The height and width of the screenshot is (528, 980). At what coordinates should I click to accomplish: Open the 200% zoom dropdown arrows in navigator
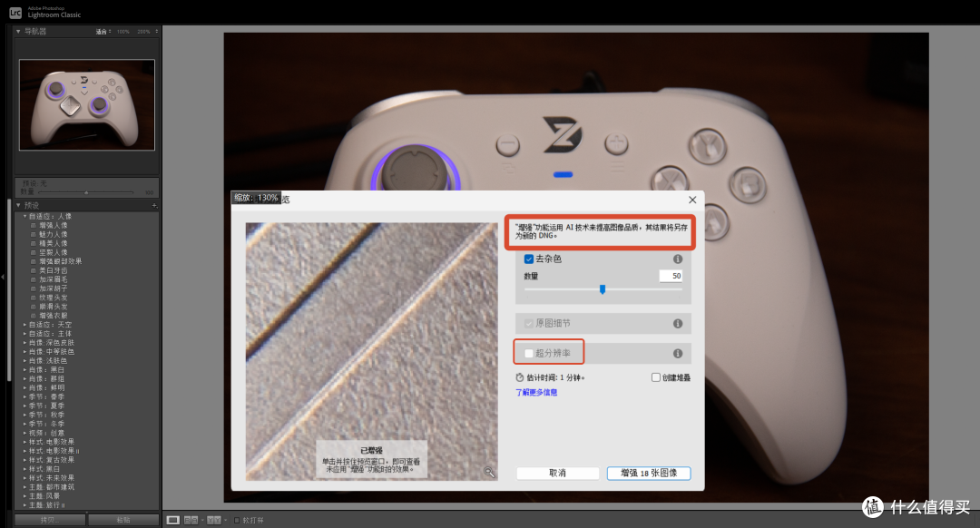click(156, 31)
